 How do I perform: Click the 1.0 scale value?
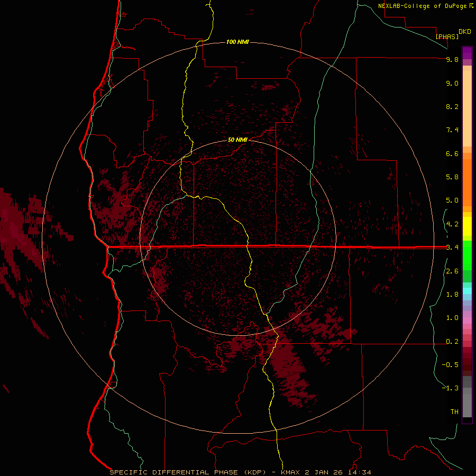point(452,318)
